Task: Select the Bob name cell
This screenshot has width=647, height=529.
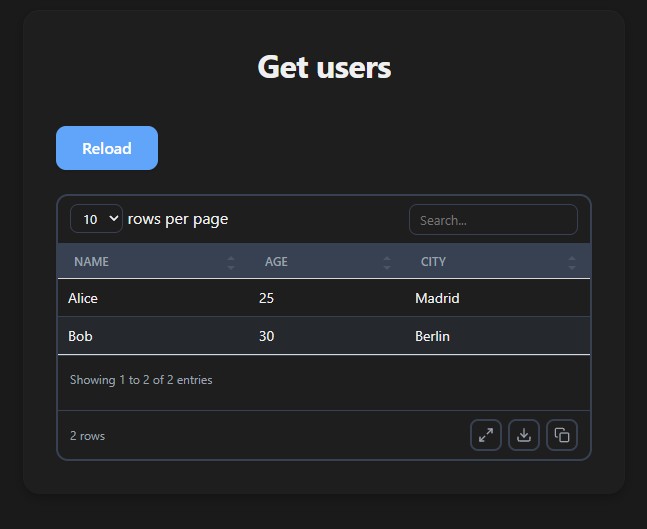Action: tap(80, 336)
